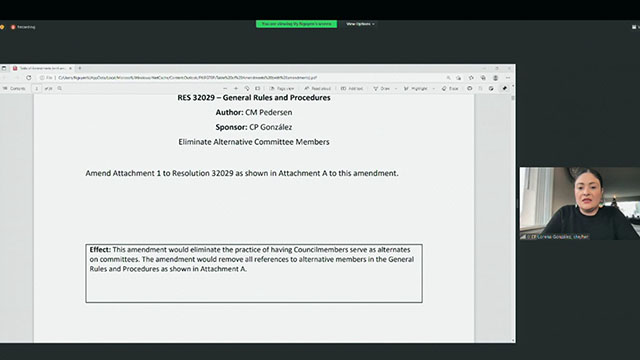The width and height of the screenshot is (640, 360).
Task: Open the browser profile icon
Action: click(x=496, y=78)
